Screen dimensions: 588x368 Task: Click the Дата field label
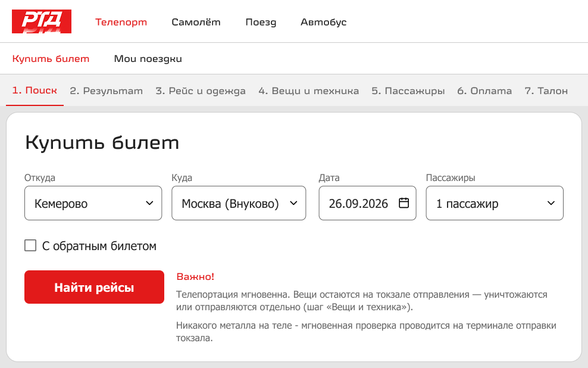tap(329, 177)
